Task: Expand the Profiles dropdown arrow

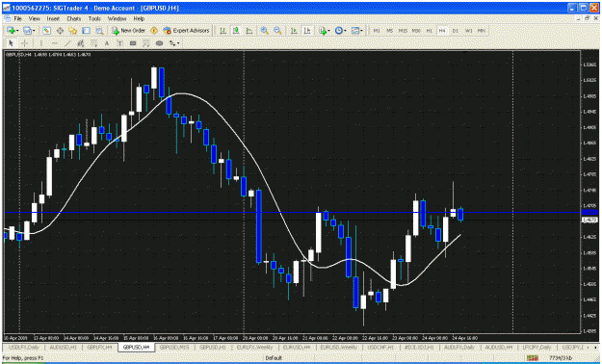Action: pyautogui.click(x=34, y=31)
